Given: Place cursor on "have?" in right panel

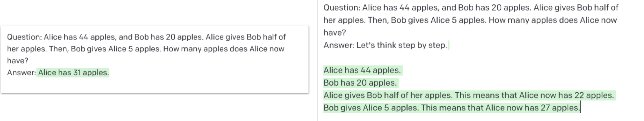Looking at the screenshot, I should pos(335,33).
